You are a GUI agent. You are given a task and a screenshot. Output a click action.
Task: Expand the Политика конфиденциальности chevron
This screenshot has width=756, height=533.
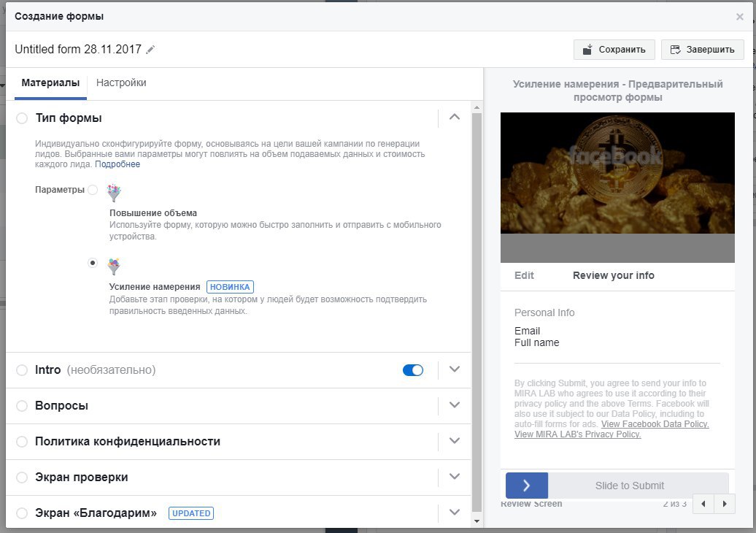[x=454, y=441]
